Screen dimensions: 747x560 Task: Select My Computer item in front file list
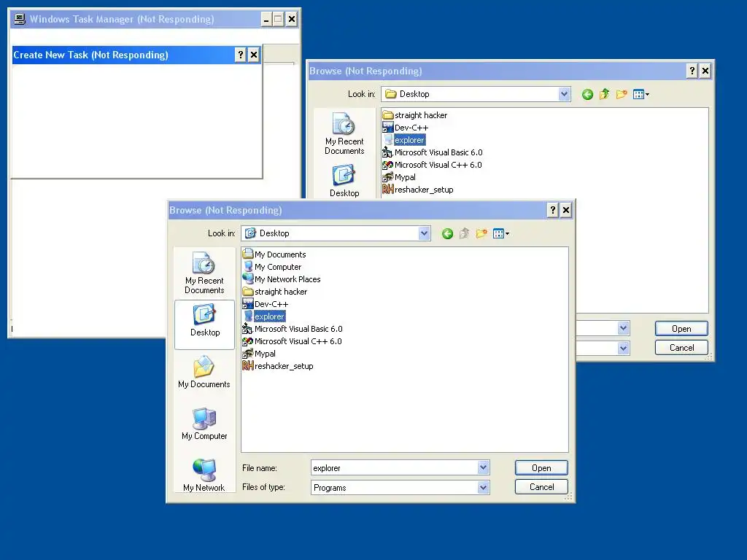272,267
